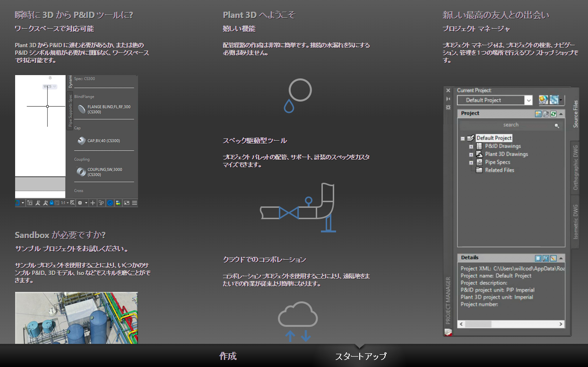
Task: Click the plus icon in status bar
Action: (93, 203)
